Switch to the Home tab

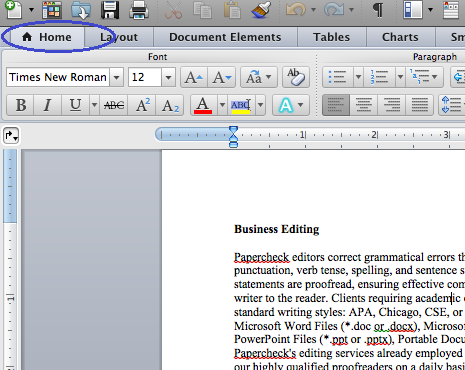click(x=47, y=37)
